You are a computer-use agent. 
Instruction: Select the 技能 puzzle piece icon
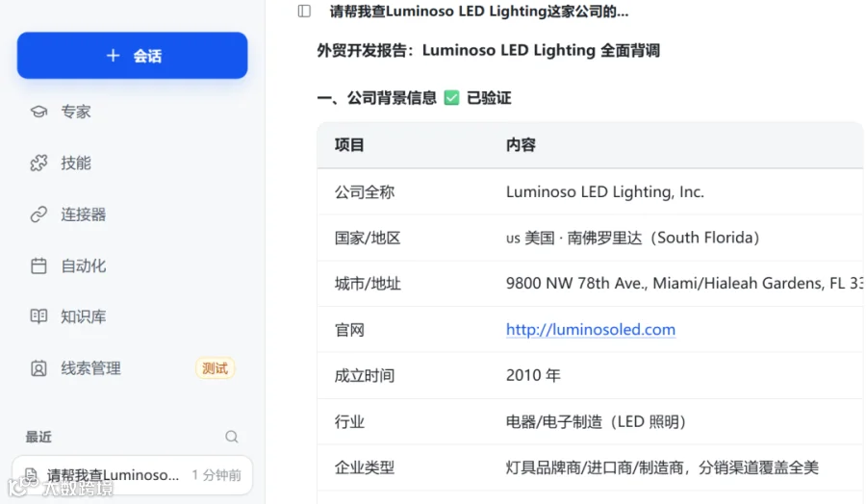point(38,163)
